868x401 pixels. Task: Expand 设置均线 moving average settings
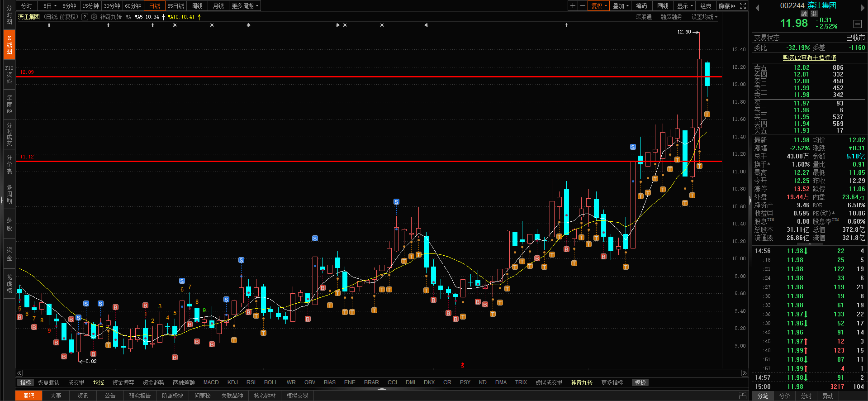point(704,17)
